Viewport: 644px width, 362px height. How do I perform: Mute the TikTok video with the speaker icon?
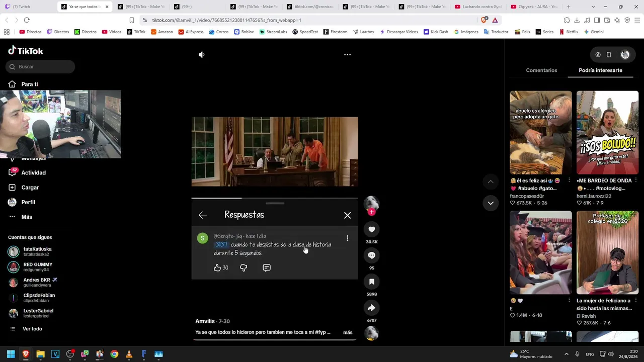[x=202, y=55]
